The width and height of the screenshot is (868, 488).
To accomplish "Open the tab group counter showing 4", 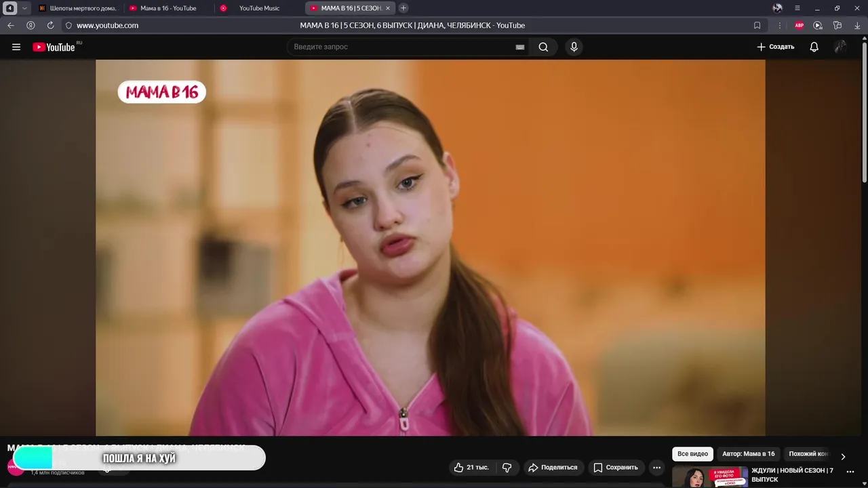I will point(10,8).
